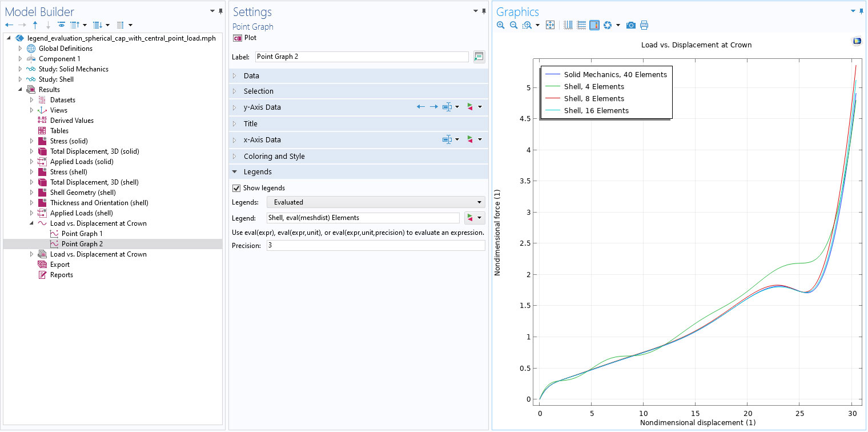The image size is (868, 432).
Task: Uncheck the Show legends checkbox
Action: [x=236, y=188]
